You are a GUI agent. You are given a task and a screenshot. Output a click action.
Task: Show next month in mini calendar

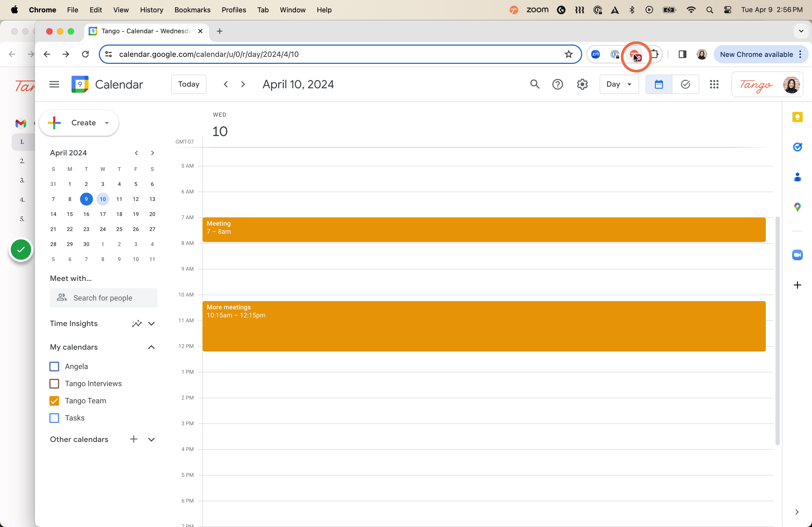[153, 153]
